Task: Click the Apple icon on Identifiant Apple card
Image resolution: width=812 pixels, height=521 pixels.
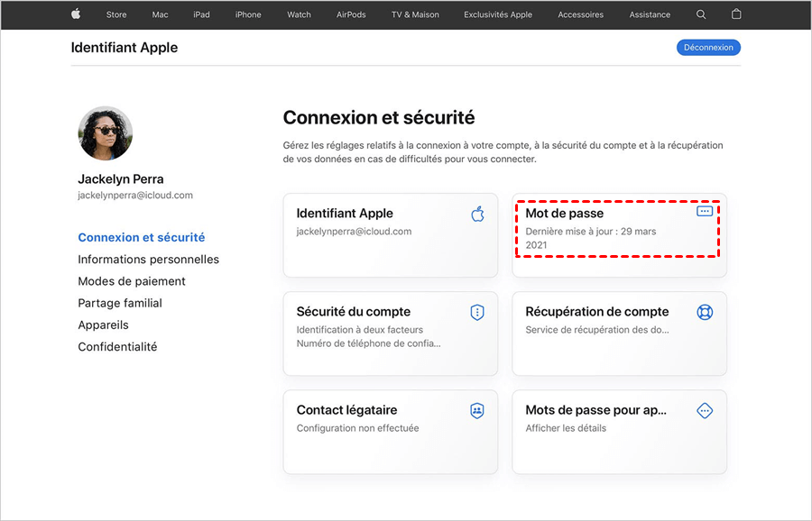Action: 477,214
